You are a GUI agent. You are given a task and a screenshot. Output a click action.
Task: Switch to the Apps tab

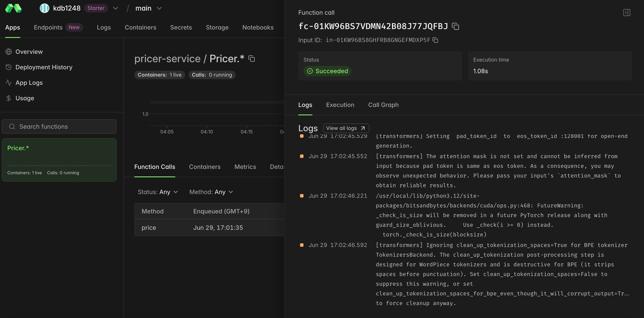(x=13, y=27)
